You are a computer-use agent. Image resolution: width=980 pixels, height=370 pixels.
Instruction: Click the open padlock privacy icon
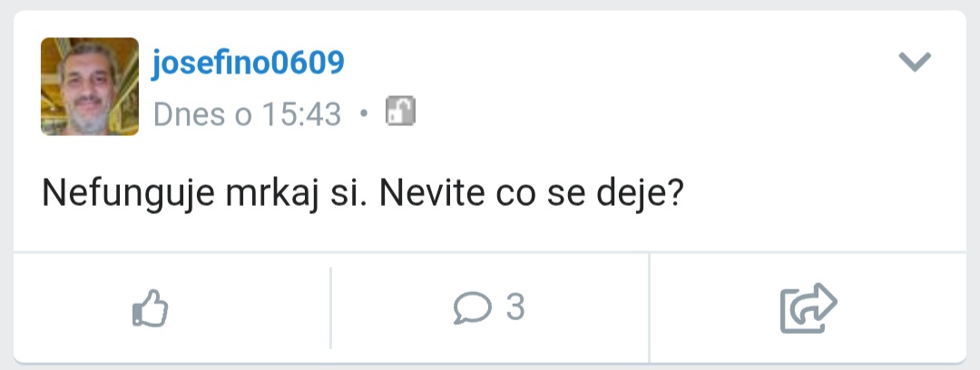[x=400, y=112]
